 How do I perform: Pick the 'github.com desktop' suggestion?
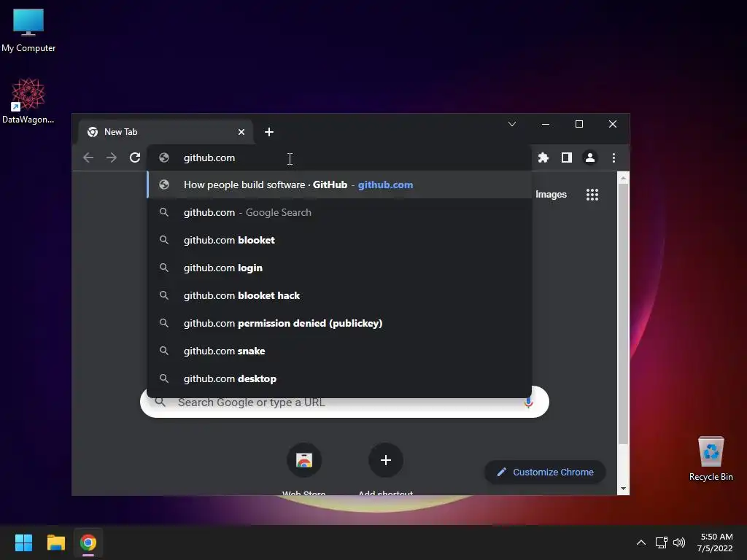pos(339,378)
